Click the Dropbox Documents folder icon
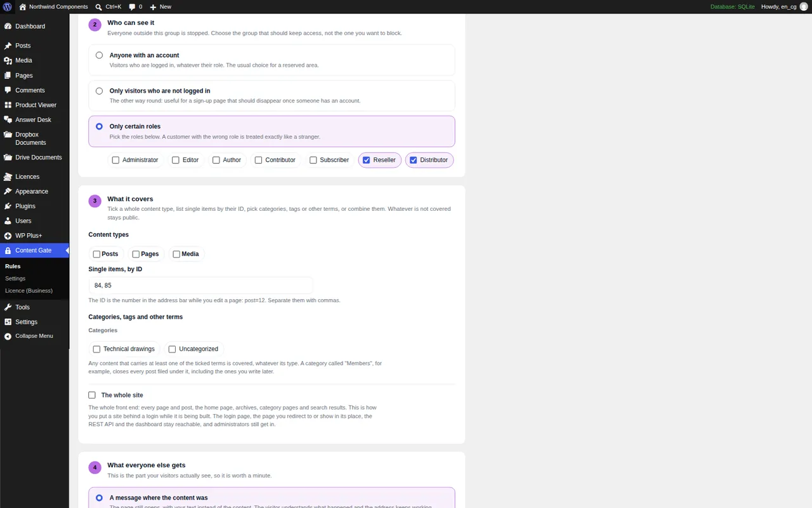812x508 pixels. 8,135
